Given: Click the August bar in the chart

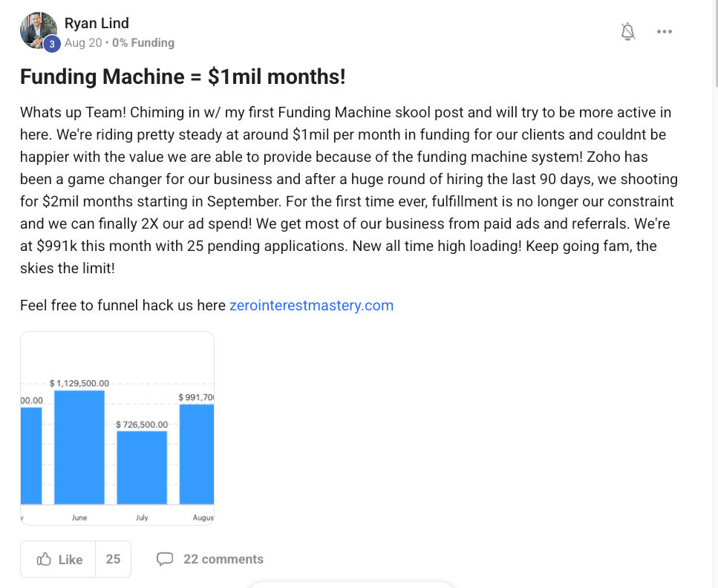Looking at the screenshot, I should (x=197, y=454).
